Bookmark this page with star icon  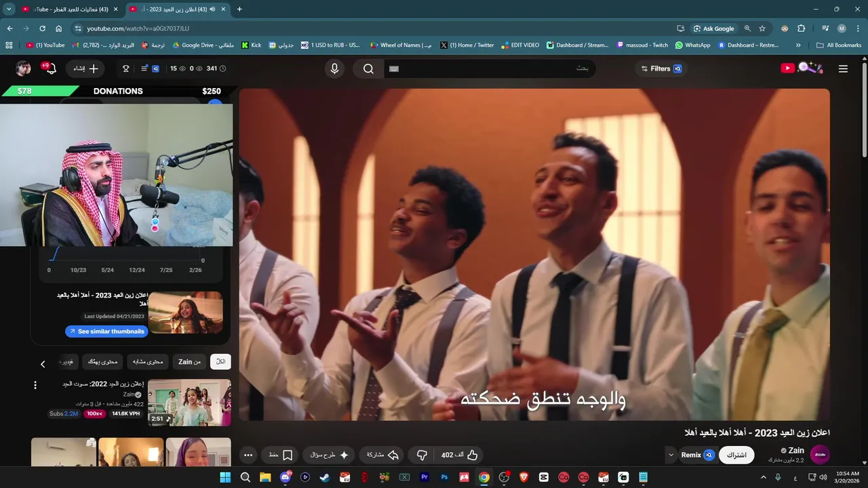click(762, 28)
